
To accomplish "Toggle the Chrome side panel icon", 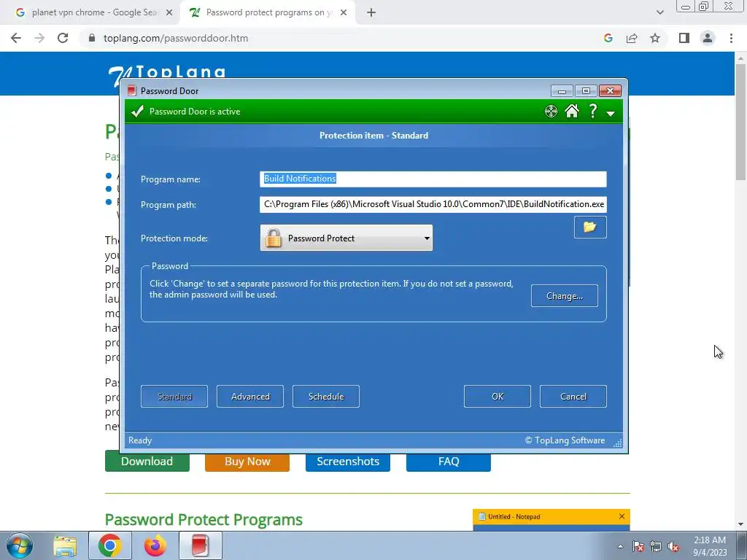I will pos(684,38).
